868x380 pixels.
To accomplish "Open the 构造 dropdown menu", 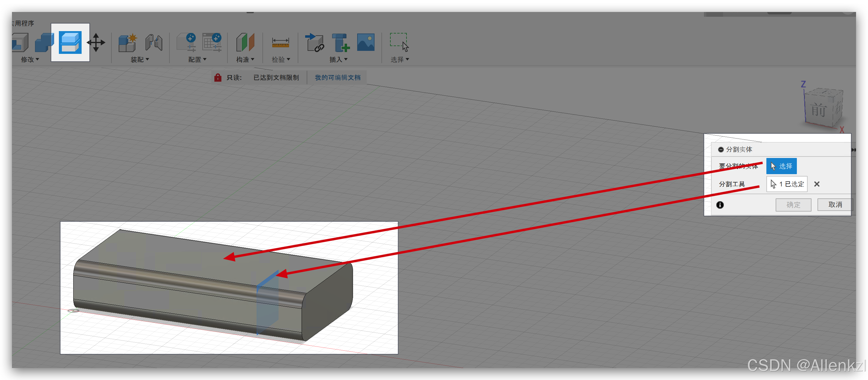I will click(x=245, y=59).
